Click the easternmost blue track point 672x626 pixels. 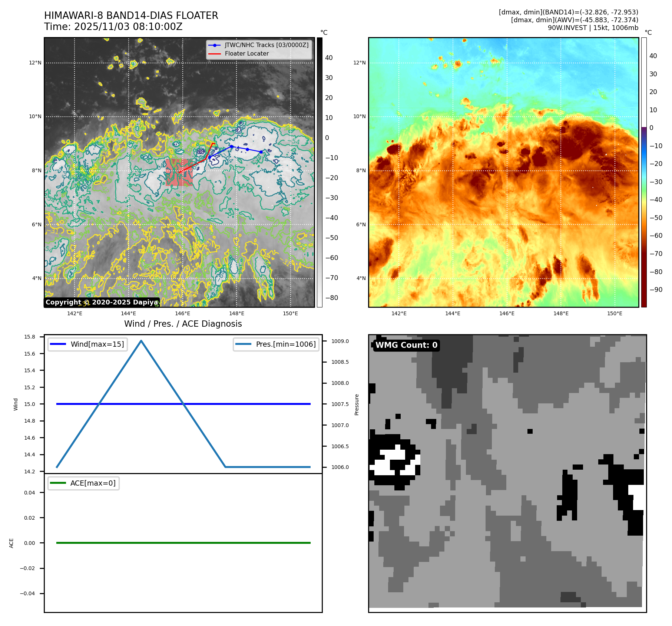pos(261,152)
